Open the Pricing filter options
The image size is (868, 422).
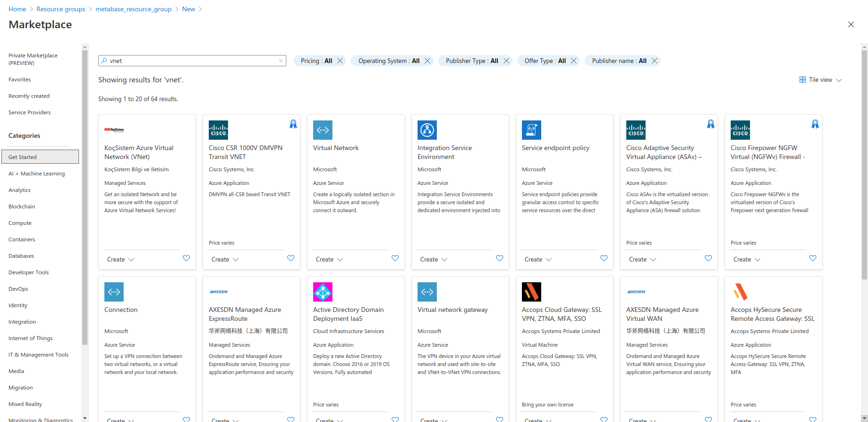316,61
